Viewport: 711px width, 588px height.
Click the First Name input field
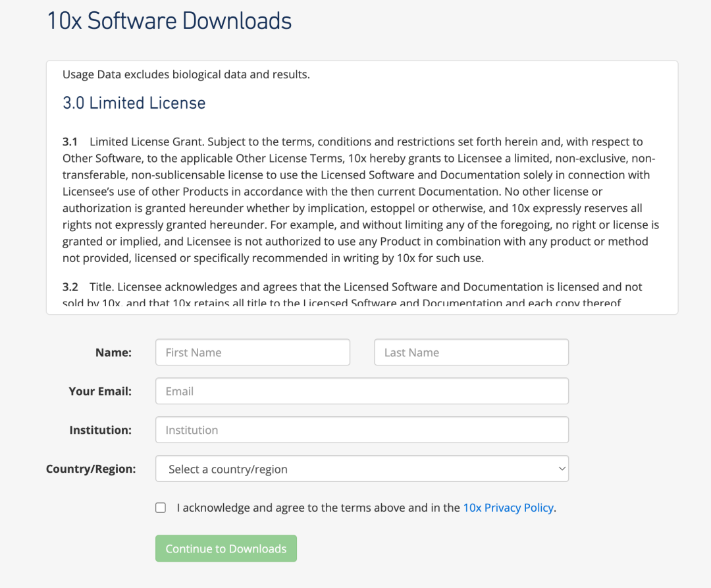coord(253,352)
